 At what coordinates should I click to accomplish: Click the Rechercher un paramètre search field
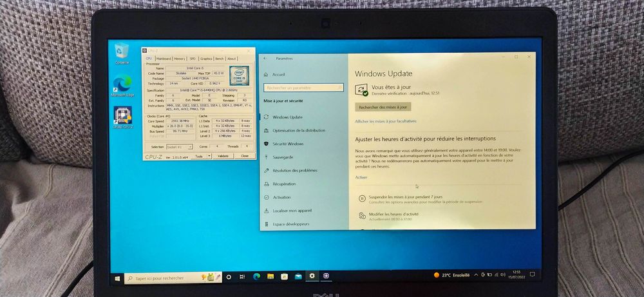pos(303,88)
